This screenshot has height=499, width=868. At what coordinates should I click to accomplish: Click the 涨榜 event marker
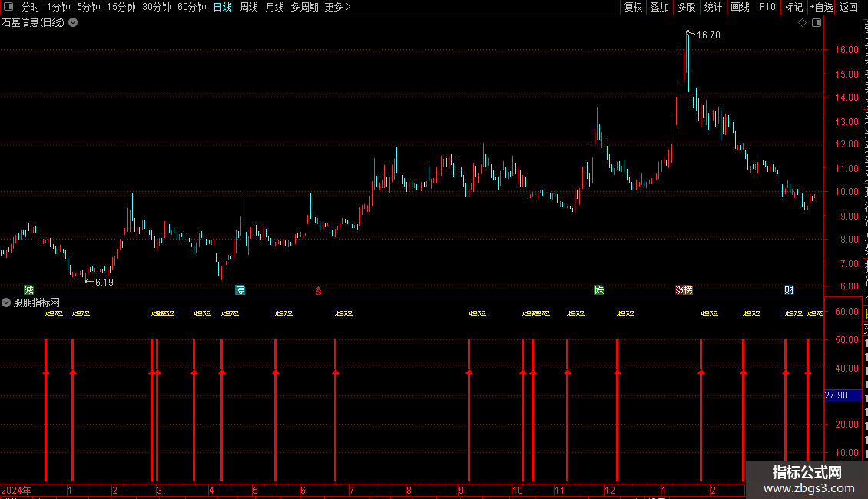[684, 290]
